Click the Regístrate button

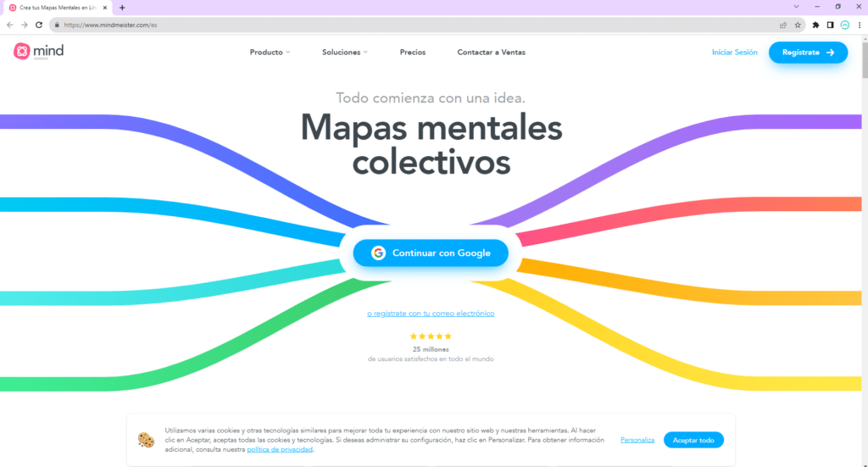[x=808, y=53]
